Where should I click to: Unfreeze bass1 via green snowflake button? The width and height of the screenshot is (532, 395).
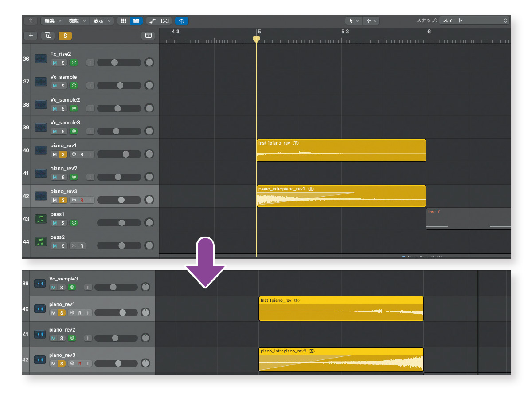coord(74,223)
